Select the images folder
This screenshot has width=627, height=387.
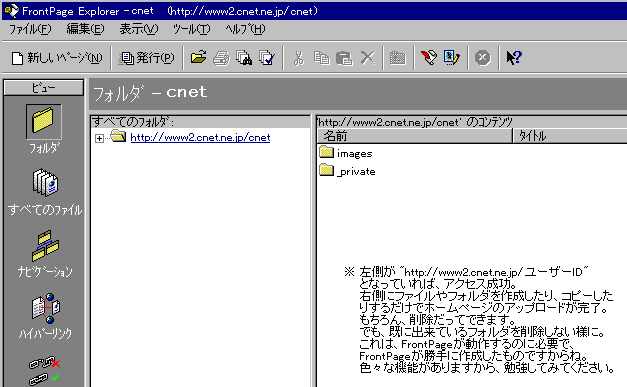click(x=346, y=153)
